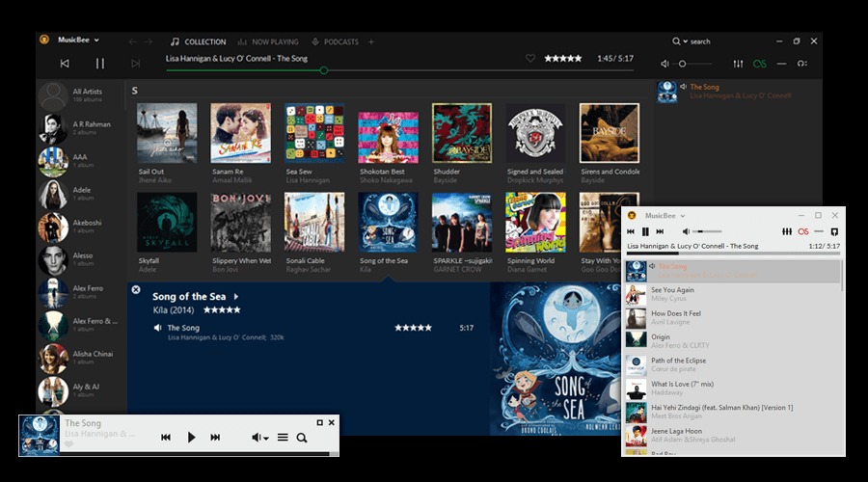Click the search magnifier in the mini player bar
The width and height of the screenshot is (868, 482).
[x=302, y=438]
